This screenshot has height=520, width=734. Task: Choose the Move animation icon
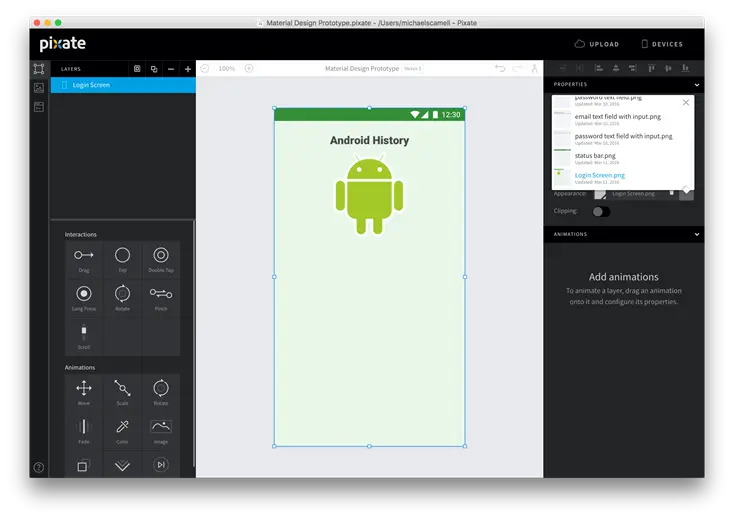coord(84,388)
